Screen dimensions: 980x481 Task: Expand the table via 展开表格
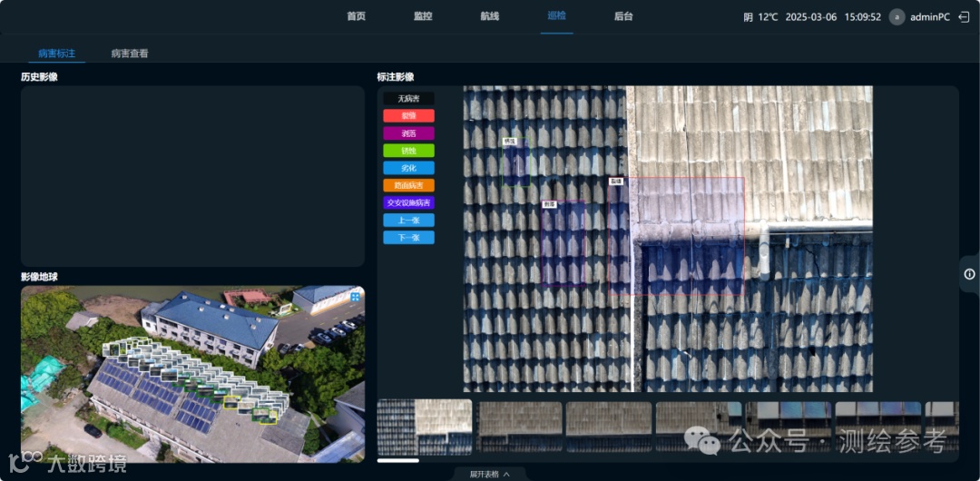489,474
